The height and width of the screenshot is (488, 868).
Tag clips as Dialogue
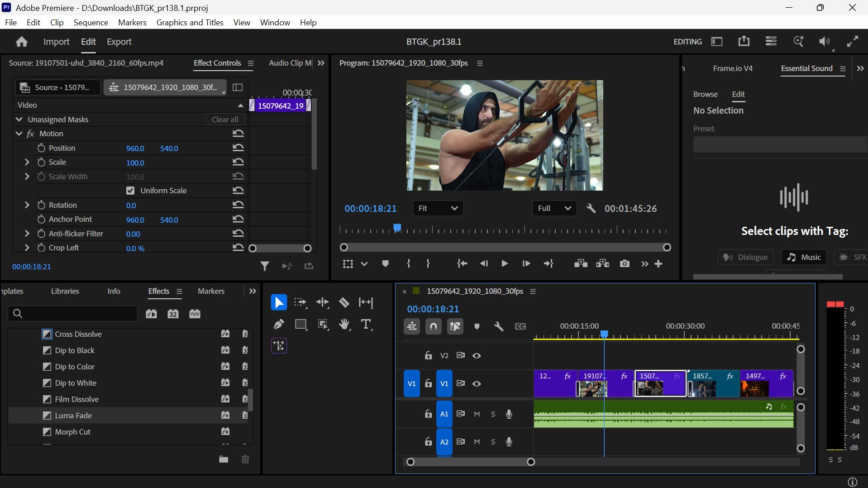[745, 257]
